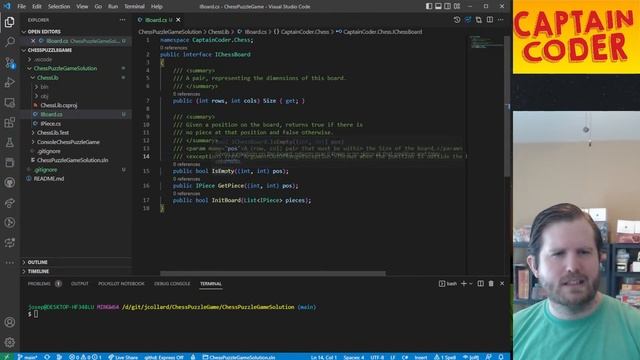Add a new terminal with plus icon
This screenshot has height=360, width=640.
(x=464, y=284)
